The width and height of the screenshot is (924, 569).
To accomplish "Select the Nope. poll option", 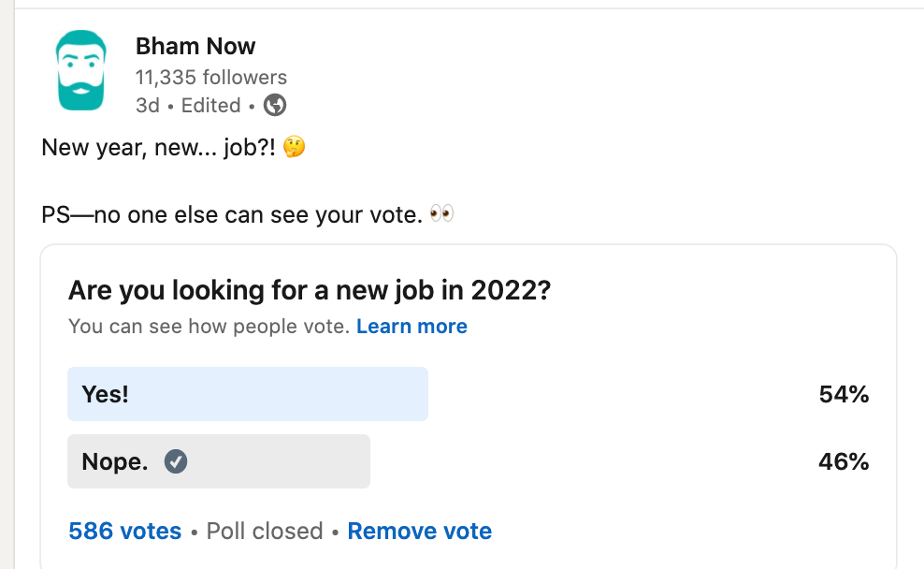I will coord(219,461).
